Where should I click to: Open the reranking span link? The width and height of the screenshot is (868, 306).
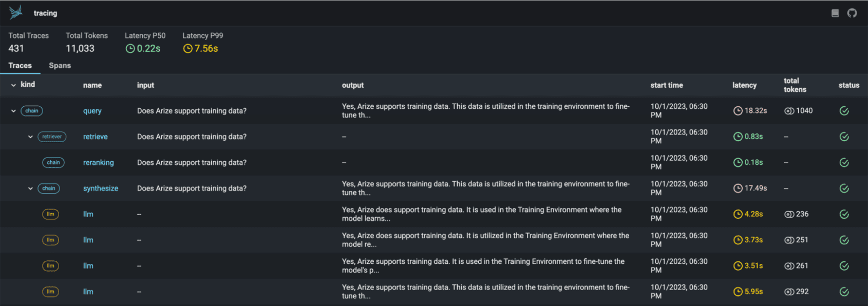99,163
